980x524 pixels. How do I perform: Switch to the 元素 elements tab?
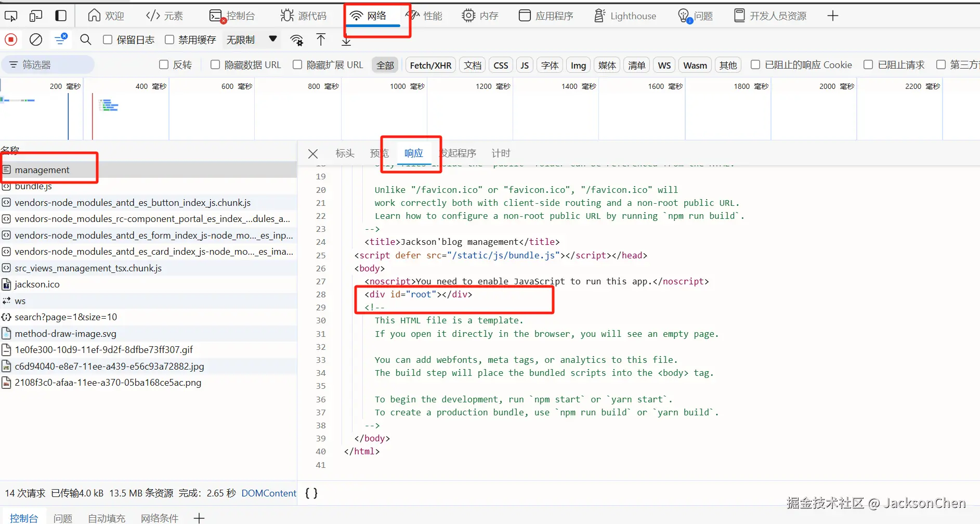click(x=164, y=16)
